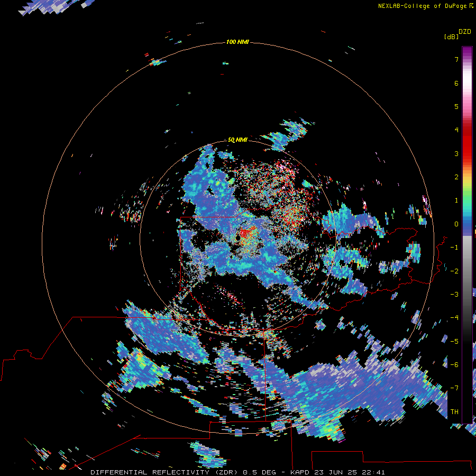
Task: Click the -7 tick label on scale
Action: point(454,388)
